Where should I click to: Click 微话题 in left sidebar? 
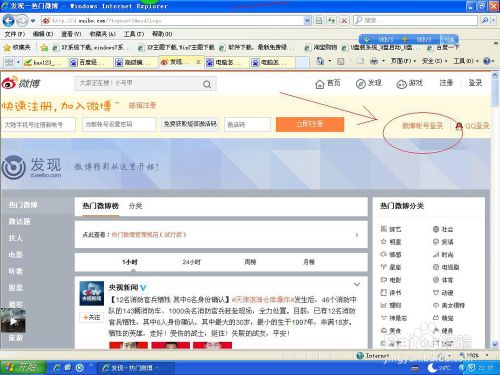pos(19,221)
